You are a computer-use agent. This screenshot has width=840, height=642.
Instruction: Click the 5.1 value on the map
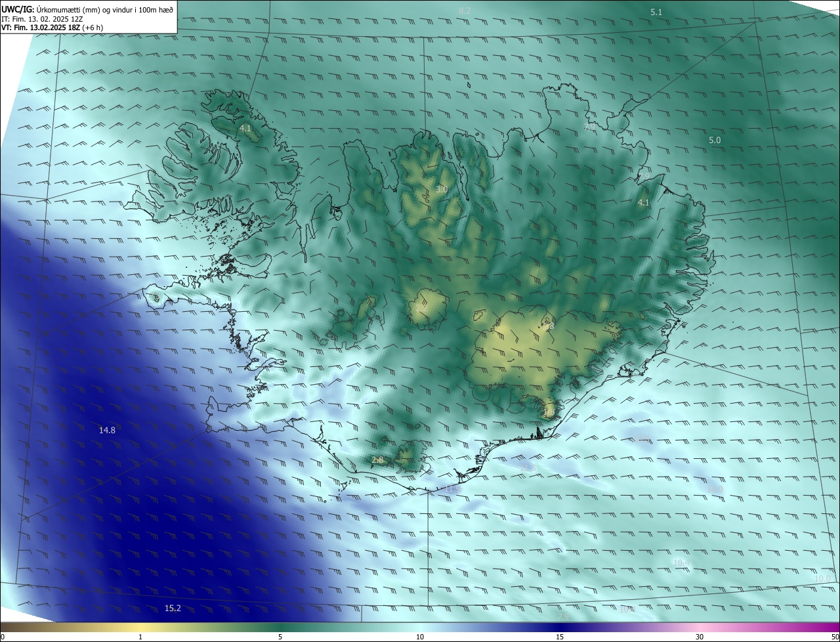[x=656, y=12]
